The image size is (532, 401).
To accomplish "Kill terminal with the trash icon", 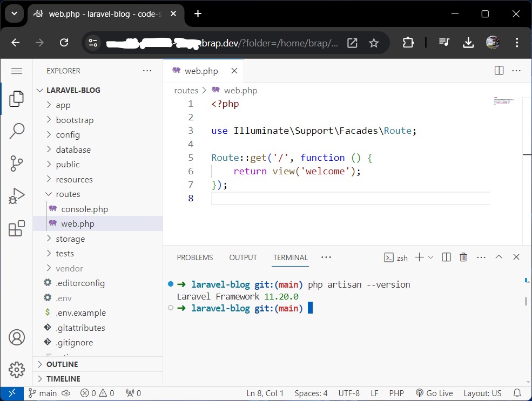I will coord(463,257).
